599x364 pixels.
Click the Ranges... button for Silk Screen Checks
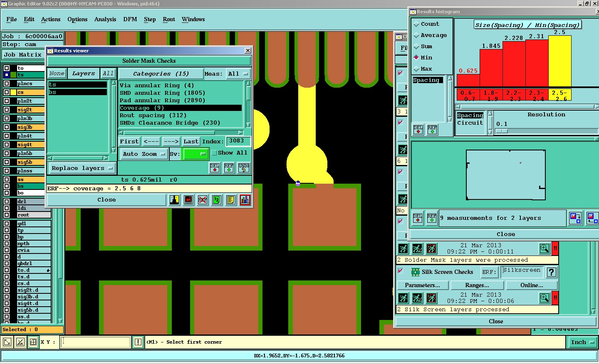click(x=477, y=285)
